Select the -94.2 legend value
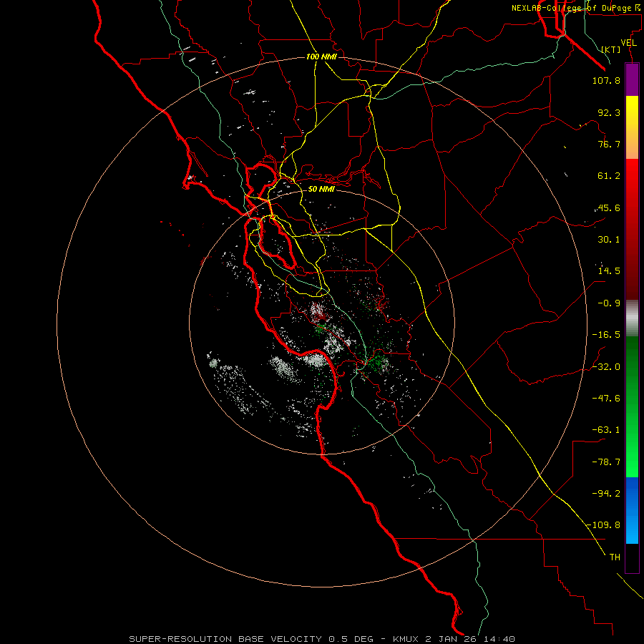 coord(606,493)
